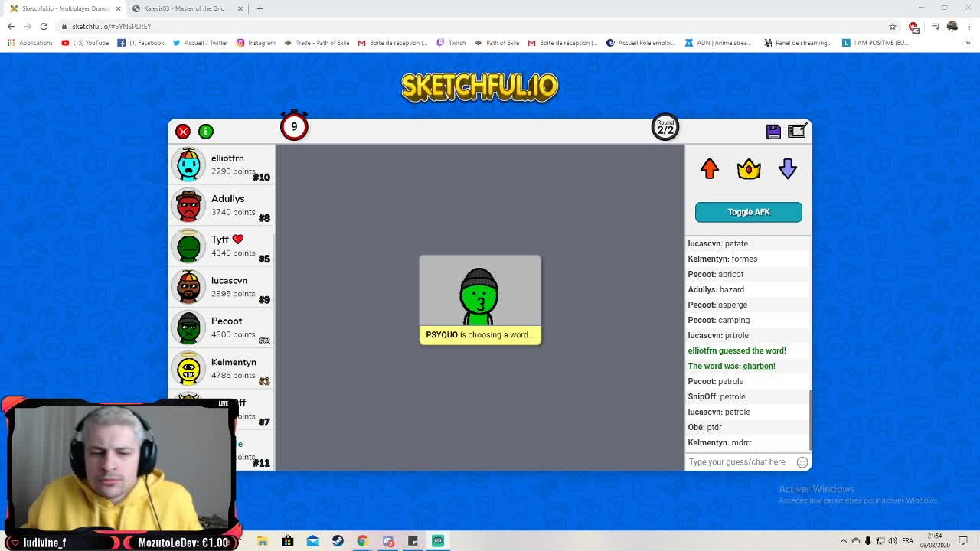Click chat message 'elliotfrn guessed the word!'
The height and width of the screenshot is (551, 980).
(737, 350)
